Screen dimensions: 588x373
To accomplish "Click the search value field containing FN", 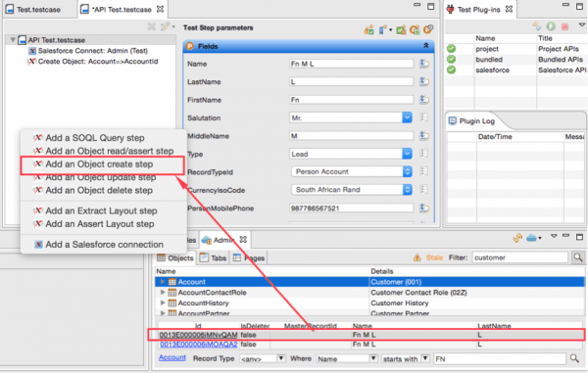I will tap(500, 358).
